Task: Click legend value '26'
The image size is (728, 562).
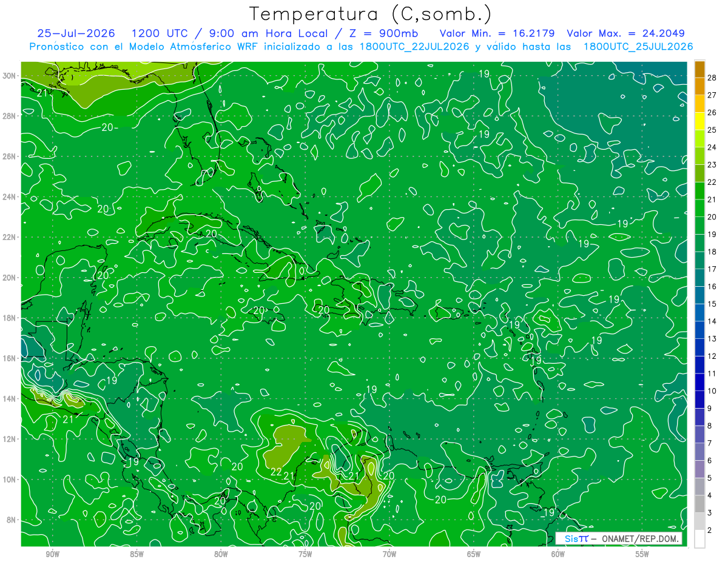Action: click(x=712, y=112)
